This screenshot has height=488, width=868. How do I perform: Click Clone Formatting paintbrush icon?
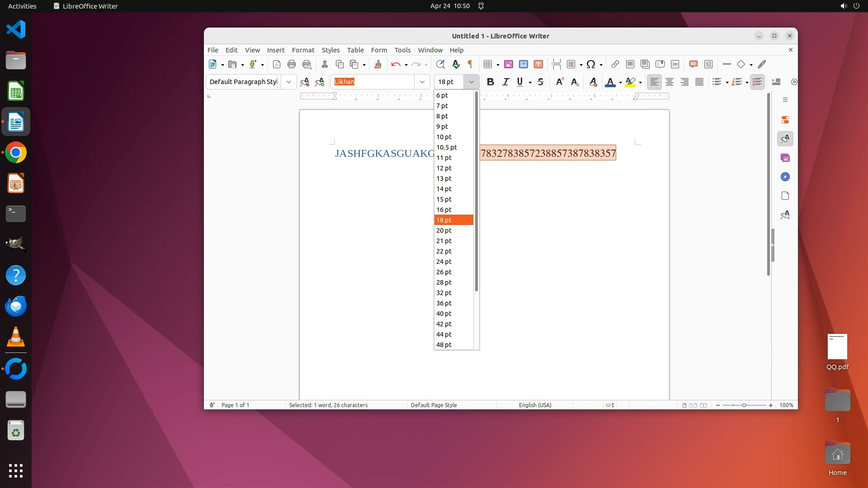378,64
